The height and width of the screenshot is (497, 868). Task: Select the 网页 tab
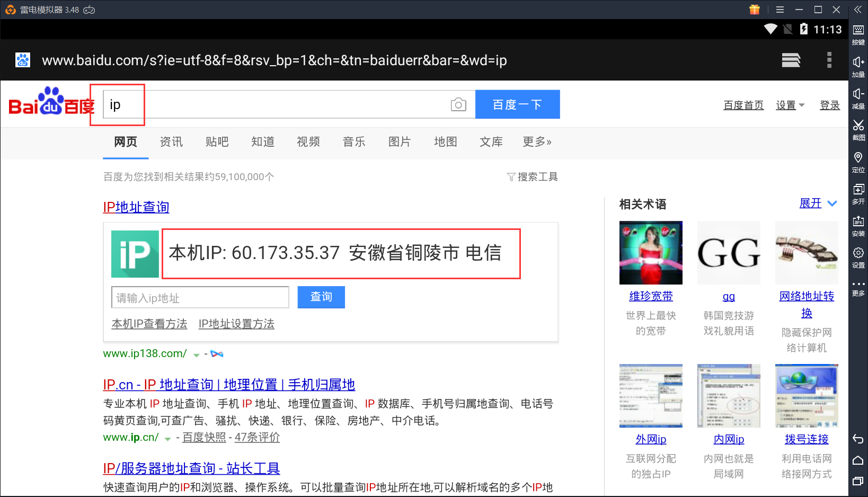[x=126, y=141]
